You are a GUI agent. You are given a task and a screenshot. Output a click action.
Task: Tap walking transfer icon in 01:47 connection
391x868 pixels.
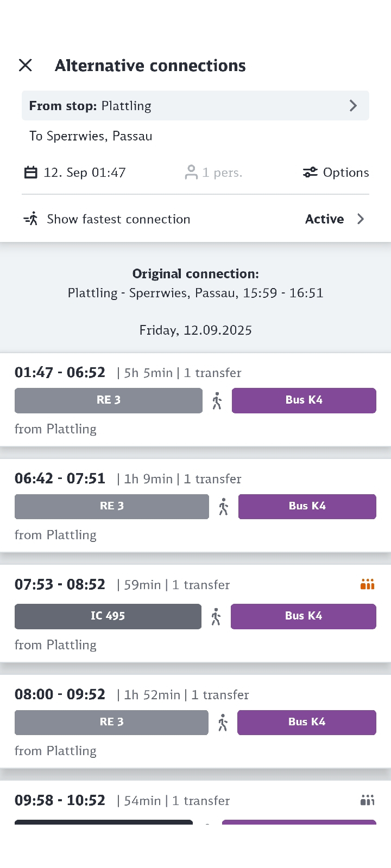217,401
